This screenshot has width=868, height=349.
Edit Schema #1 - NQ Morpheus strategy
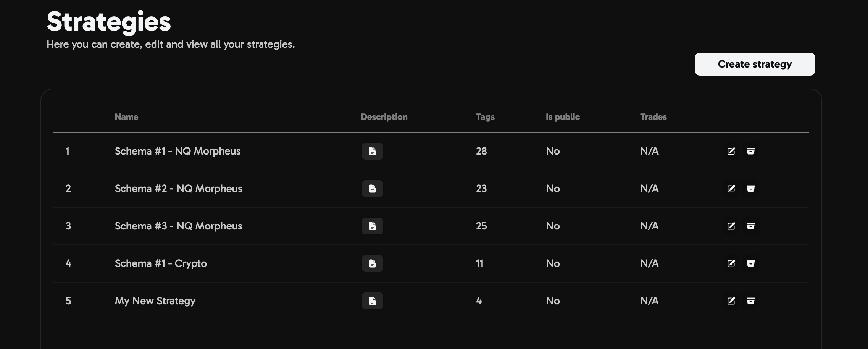click(x=731, y=151)
